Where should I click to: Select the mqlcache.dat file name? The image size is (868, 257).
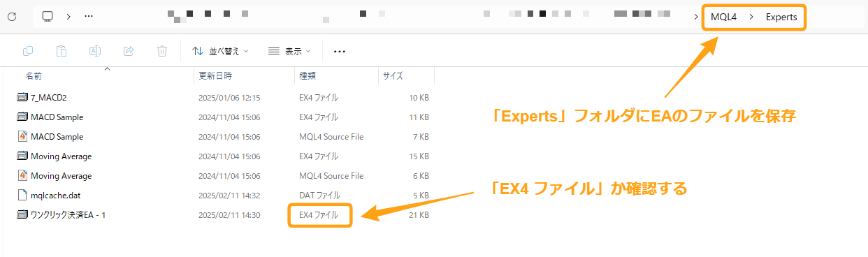click(55, 196)
